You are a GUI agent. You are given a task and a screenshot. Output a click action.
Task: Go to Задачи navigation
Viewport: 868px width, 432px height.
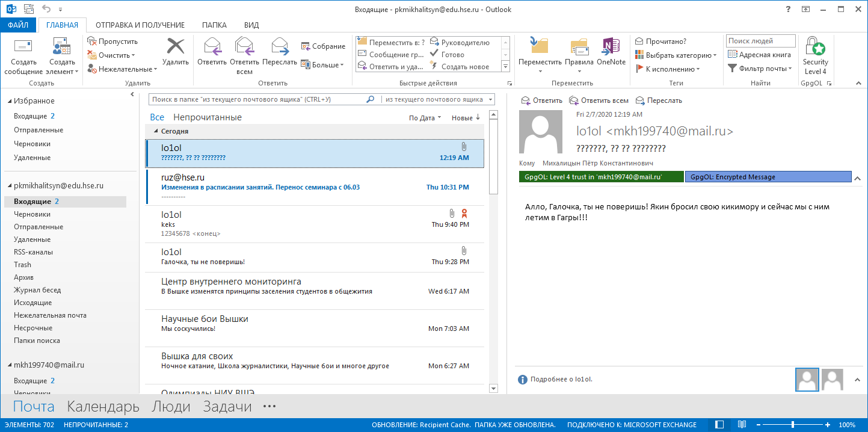(227, 407)
